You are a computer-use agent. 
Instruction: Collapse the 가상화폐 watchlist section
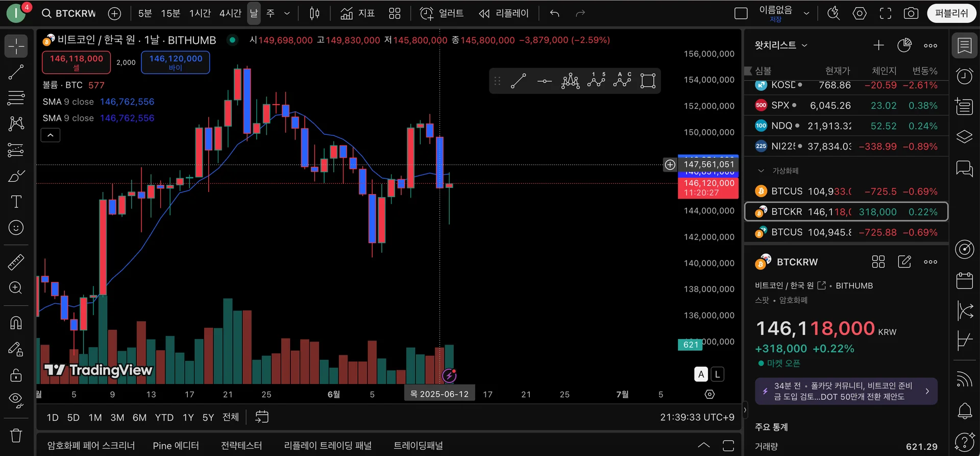pyautogui.click(x=761, y=171)
